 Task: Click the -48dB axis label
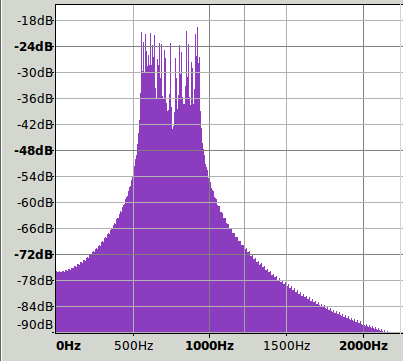pos(34,151)
